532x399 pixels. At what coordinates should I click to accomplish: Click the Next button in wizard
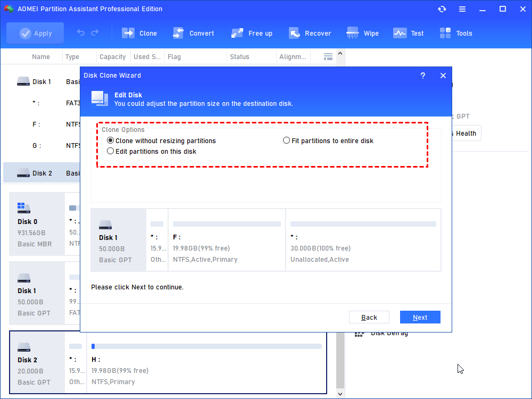tap(420, 317)
